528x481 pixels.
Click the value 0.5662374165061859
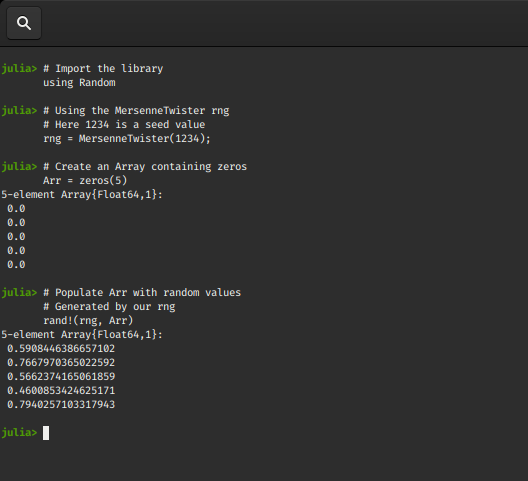(x=61, y=377)
